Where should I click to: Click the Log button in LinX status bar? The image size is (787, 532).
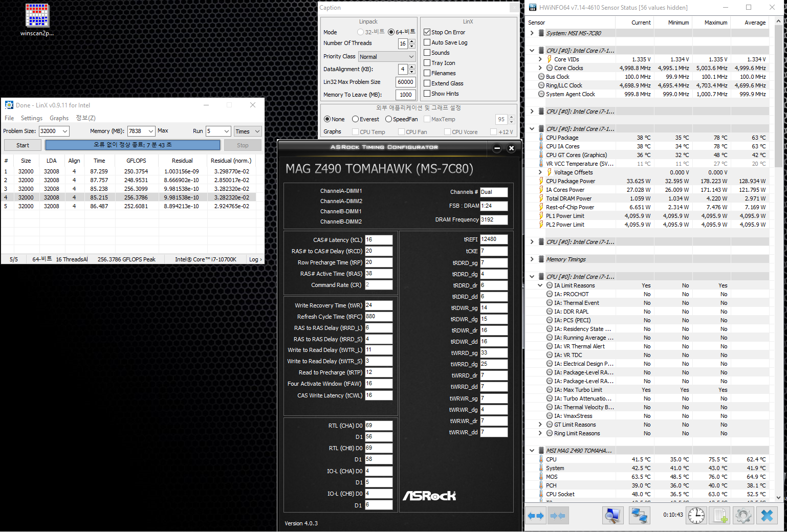(255, 259)
